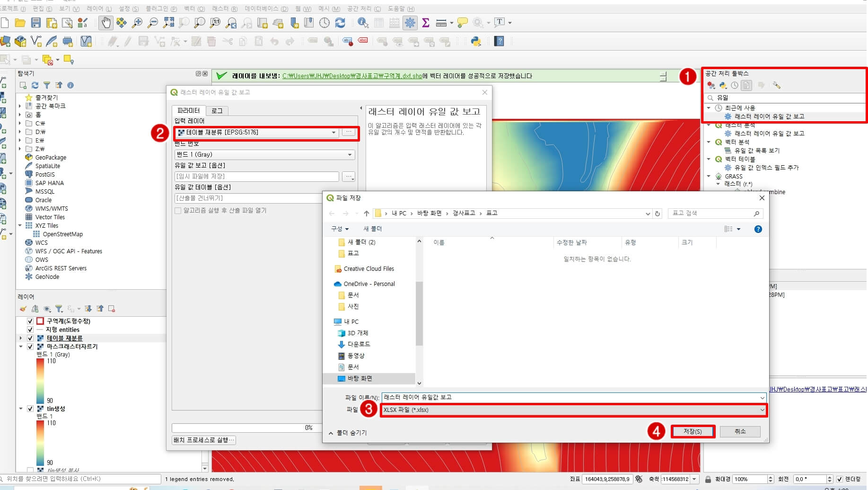
Task: Open the 구성 dropdown in save dialog
Action: click(x=340, y=229)
